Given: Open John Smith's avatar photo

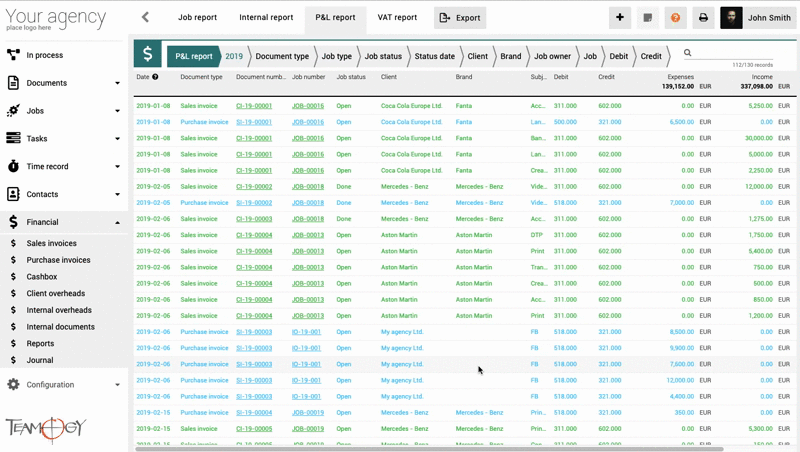Looking at the screenshot, I should pos(731,17).
